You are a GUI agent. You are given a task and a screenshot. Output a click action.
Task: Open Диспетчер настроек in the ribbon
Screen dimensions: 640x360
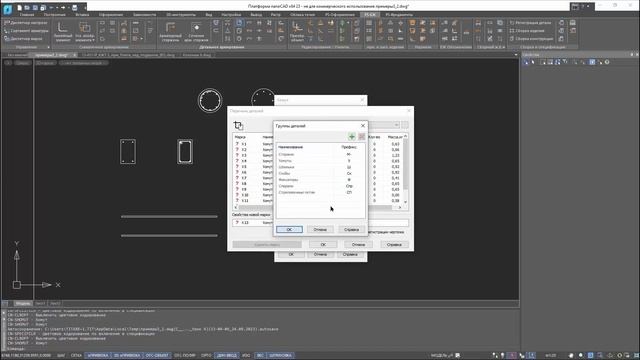point(26,23)
